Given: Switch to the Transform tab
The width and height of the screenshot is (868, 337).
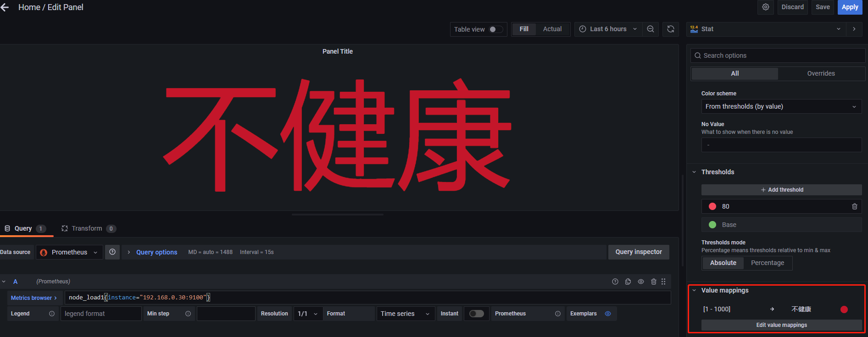Looking at the screenshot, I should click(x=87, y=228).
